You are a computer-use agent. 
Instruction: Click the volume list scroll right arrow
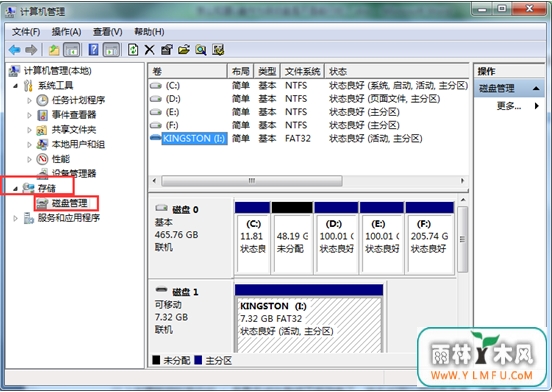point(462,181)
